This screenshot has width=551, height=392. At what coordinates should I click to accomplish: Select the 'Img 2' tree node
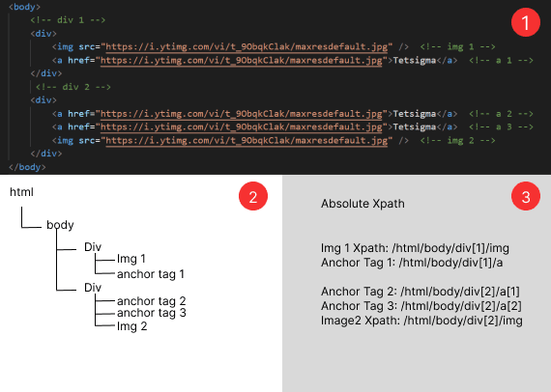coord(131,326)
